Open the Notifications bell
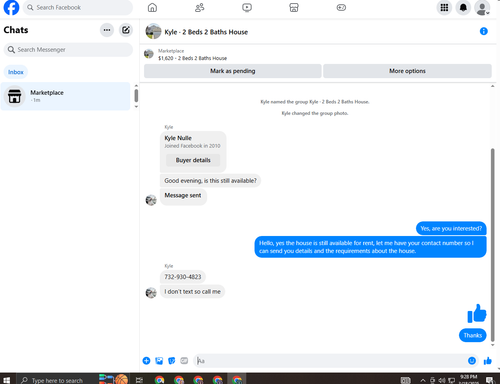Viewport: 500px width, 384px height. pos(463,8)
